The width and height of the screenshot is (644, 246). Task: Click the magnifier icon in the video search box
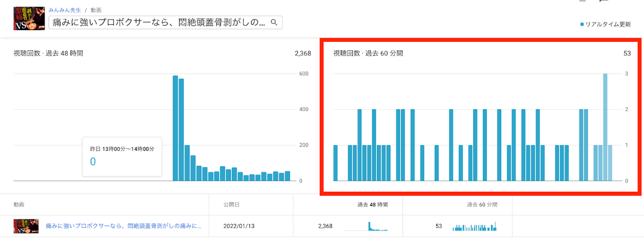pos(274,23)
